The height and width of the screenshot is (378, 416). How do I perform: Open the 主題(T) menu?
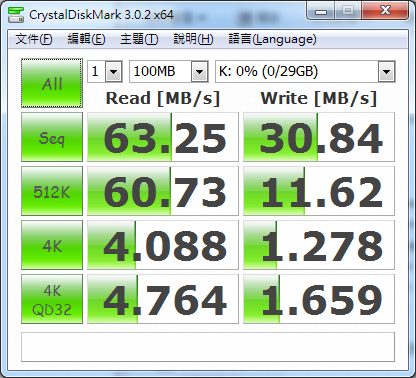[x=139, y=39]
